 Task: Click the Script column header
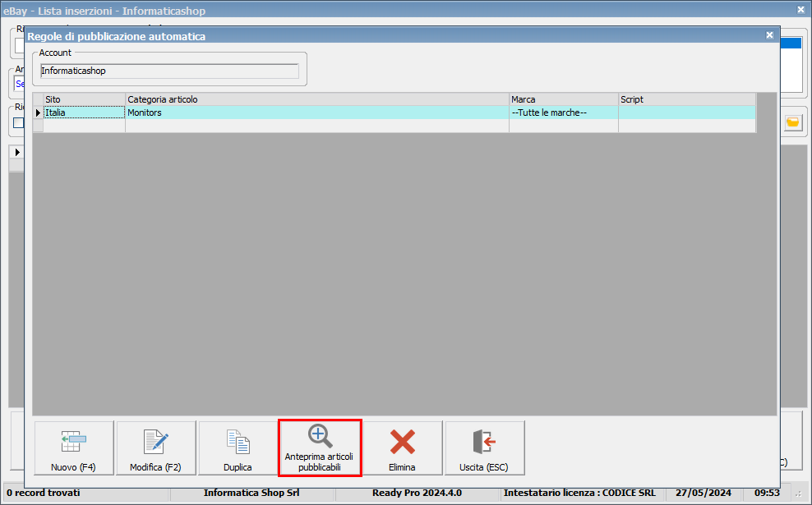pos(687,99)
